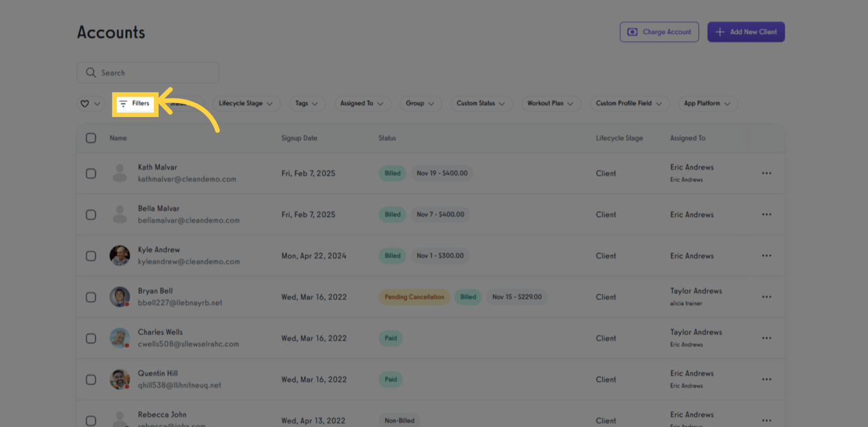Image resolution: width=868 pixels, height=427 pixels.
Task: Open the ellipsis menu for Rebecca John
Action: [x=766, y=420]
